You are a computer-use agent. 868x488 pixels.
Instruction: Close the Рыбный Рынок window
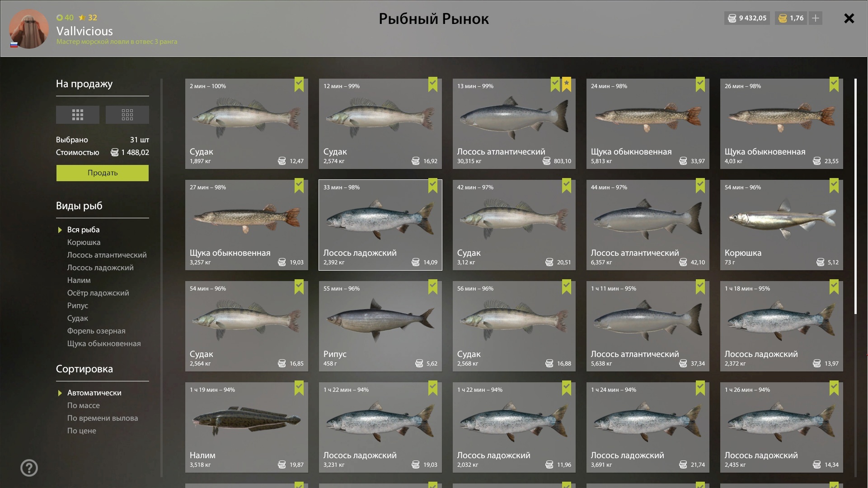(849, 18)
